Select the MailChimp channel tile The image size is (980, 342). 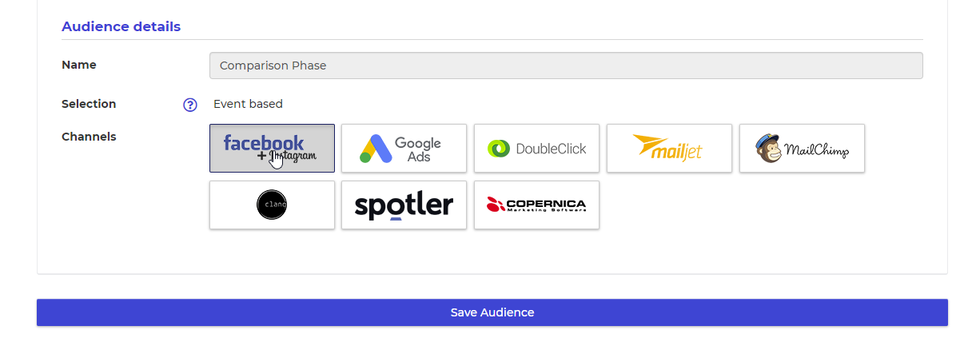[802, 148]
